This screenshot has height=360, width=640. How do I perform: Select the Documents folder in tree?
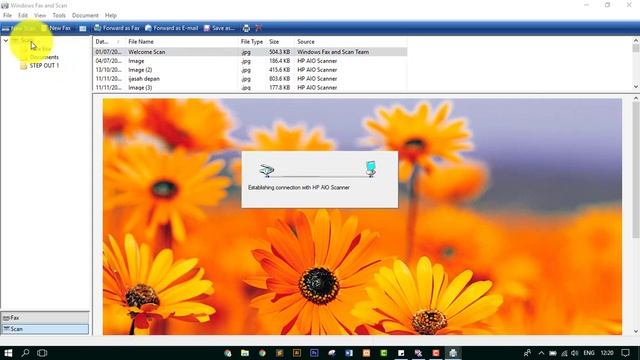point(44,57)
